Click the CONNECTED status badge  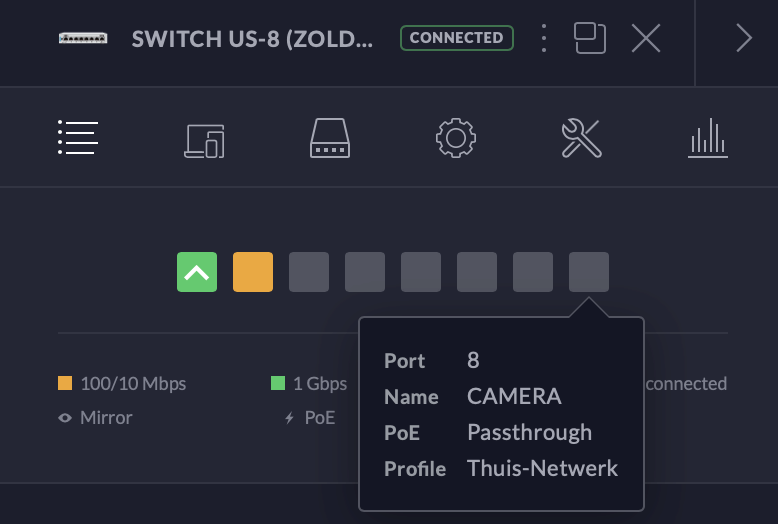456,38
